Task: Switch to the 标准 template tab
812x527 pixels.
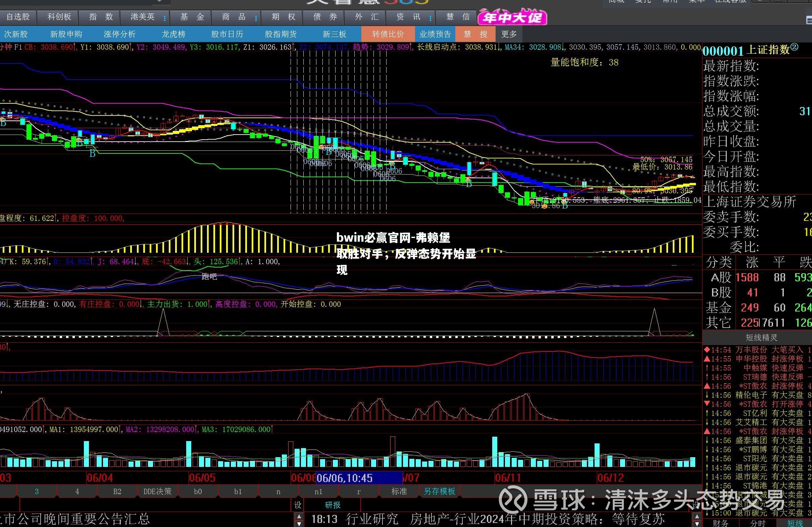Action: tap(399, 491)
